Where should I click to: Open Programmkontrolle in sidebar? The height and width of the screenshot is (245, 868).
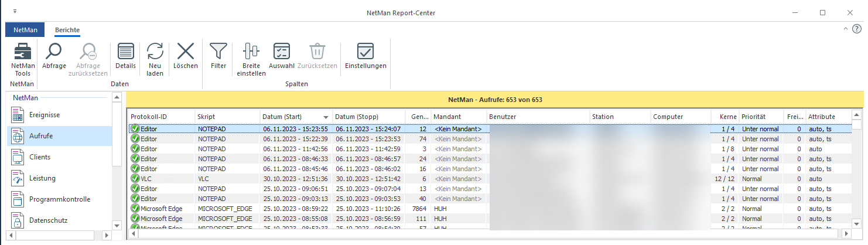59,199
